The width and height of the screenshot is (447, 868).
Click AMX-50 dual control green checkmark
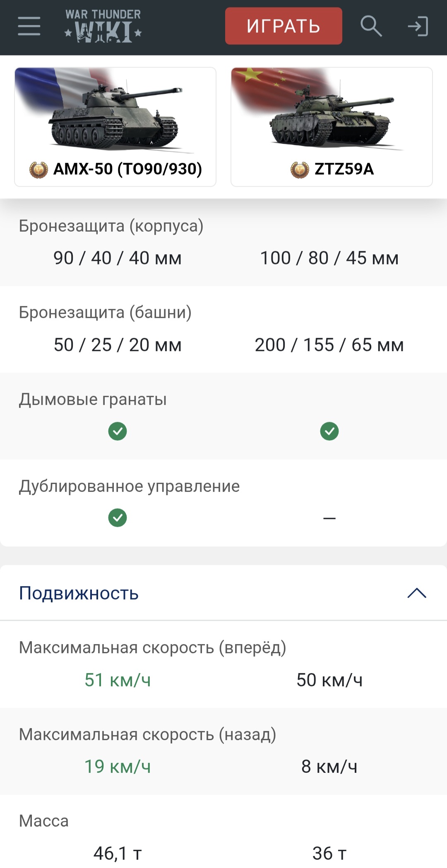pos(118,518)
